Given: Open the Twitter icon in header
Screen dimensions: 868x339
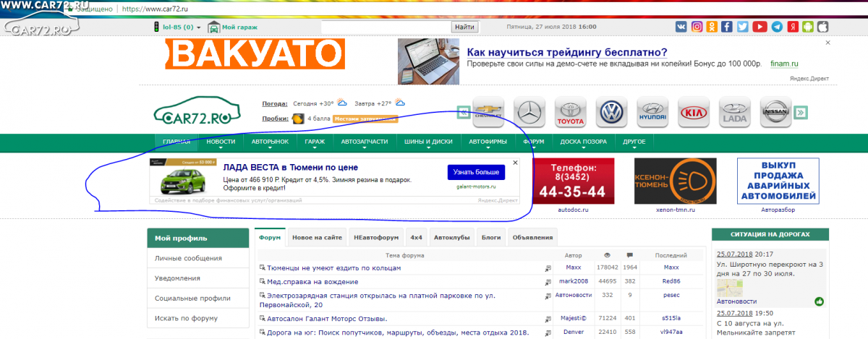Looking at the screenshot, I should pyautogui.click(x=744, y=27).
